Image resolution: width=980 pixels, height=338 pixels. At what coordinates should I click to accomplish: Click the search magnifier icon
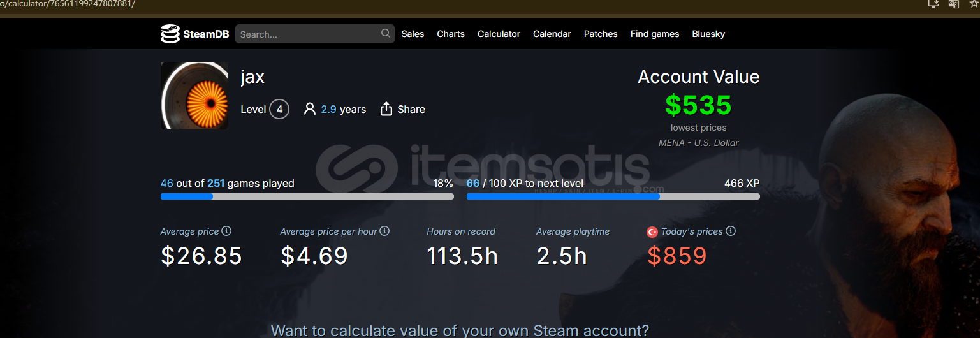pos(386,33)
